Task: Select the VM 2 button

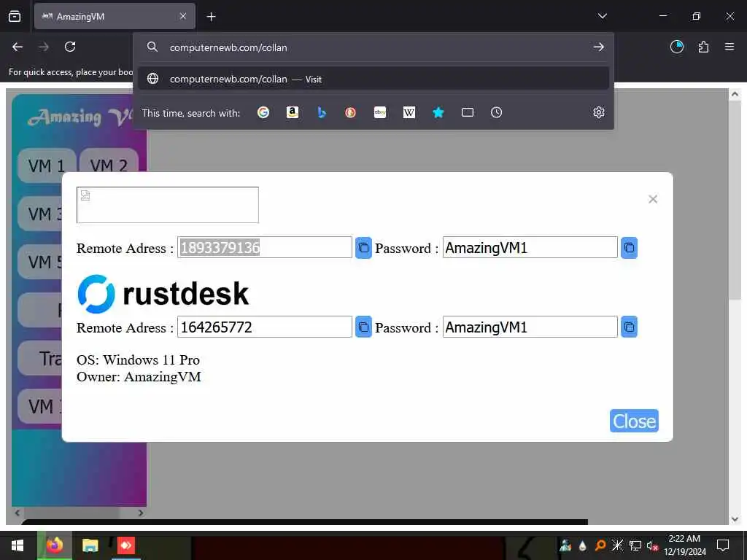Action: click(x=109, y=166)
